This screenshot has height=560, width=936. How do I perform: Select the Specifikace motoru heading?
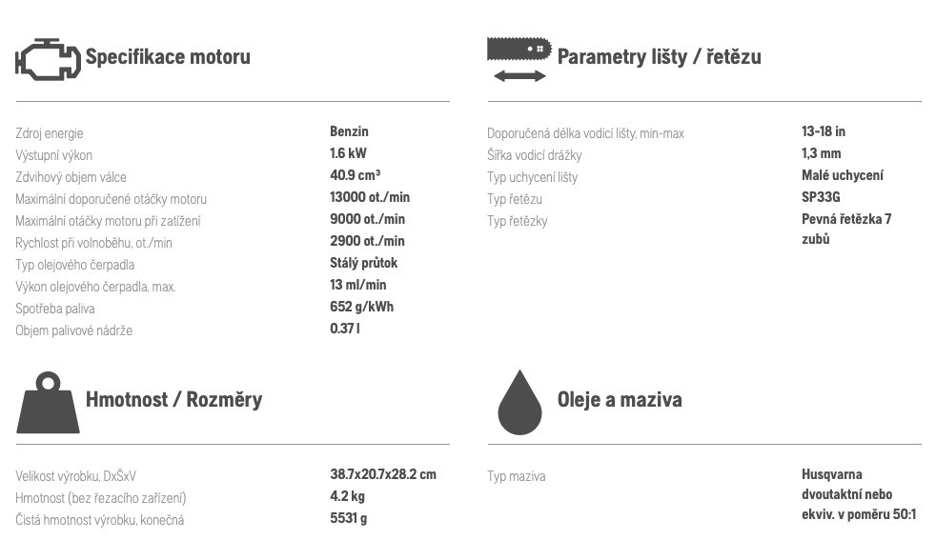point(168,56)
